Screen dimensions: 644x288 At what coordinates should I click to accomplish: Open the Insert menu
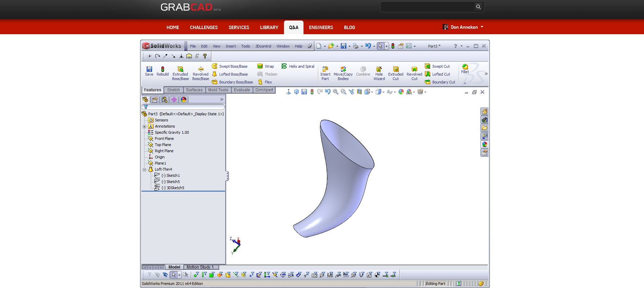pos(231,46)
